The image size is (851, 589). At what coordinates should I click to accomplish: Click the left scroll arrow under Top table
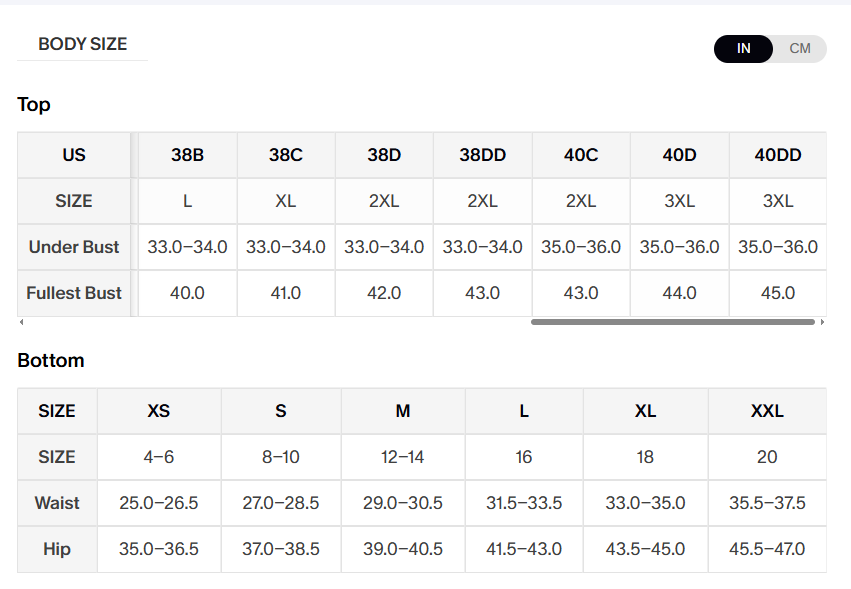pos(21,322)
